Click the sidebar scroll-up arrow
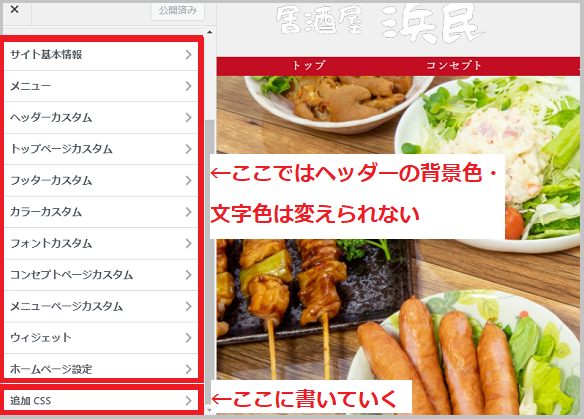The width and height of the screenshot is (584, 419). click(210, 32)
